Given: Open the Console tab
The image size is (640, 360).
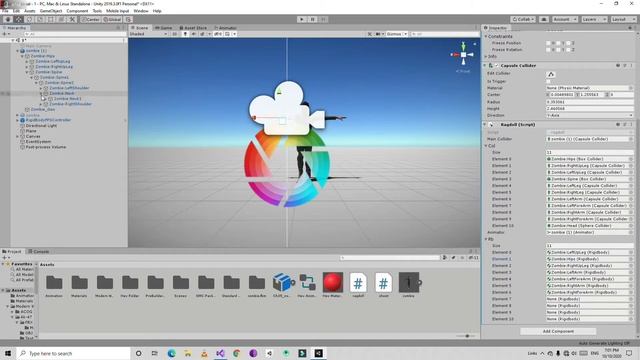Looking at the screenshot, I should (39, 251).
